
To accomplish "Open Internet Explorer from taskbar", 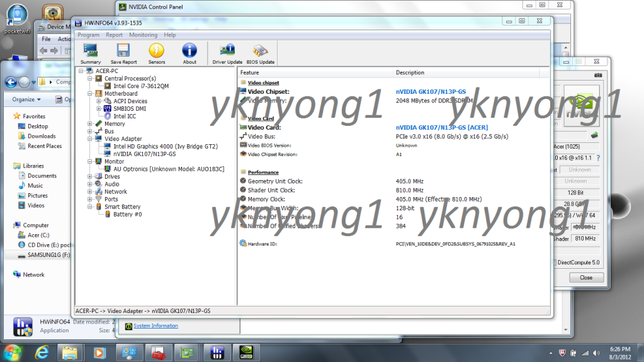I will [42, 353].
